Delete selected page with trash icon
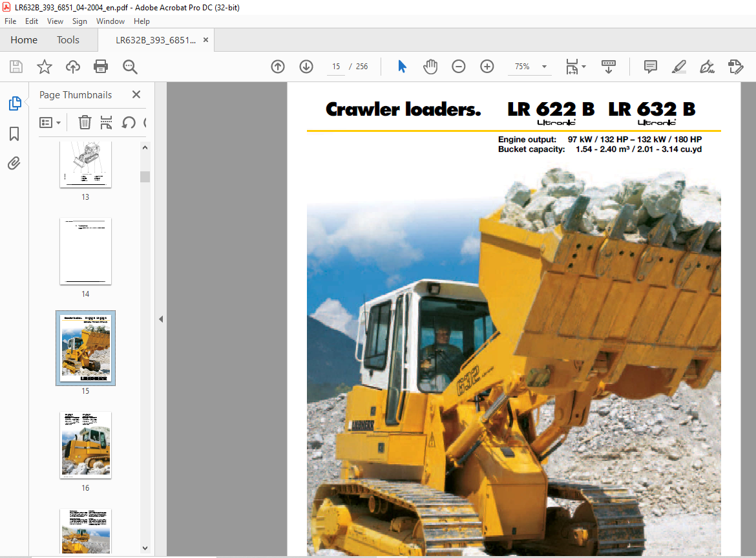 [x=85, y=122]
